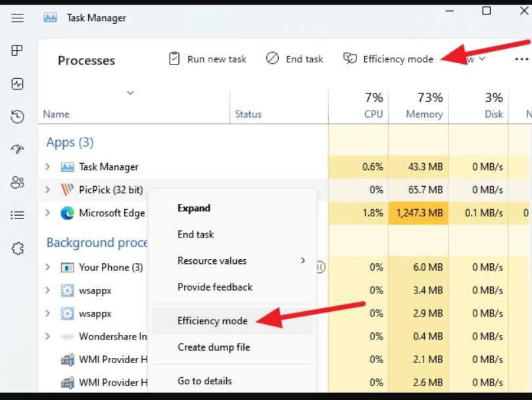The width and height of the screenshot is (532, 400).
Task: Select the PicPick (32 bit) process name
Action: coord(111,189)
